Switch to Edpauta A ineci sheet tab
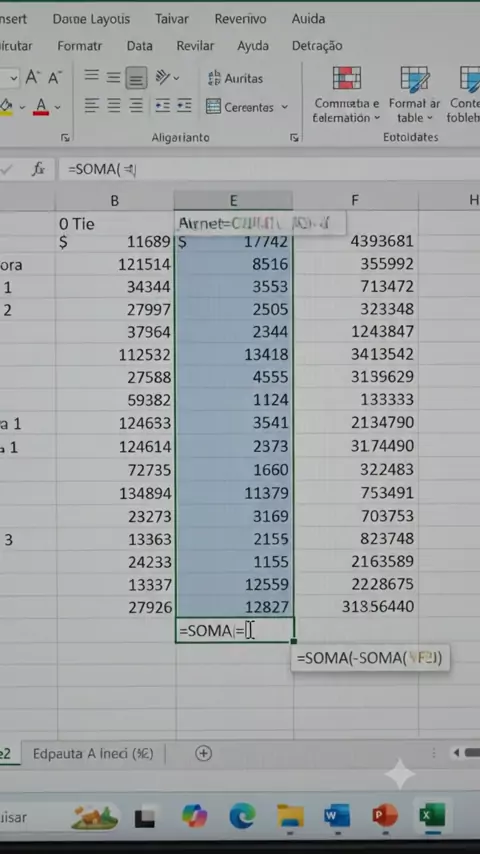Viewport: 480px width, 854px height. point(93,754)
